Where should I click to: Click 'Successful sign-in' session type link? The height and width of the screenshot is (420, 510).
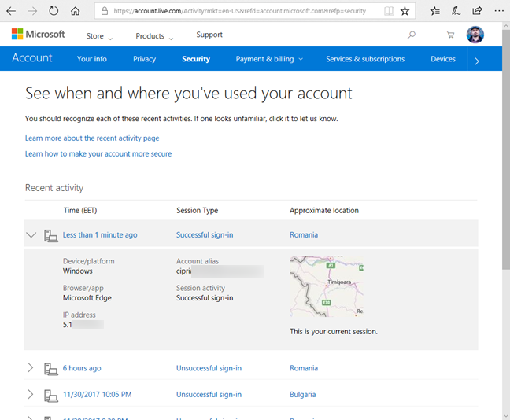pyautogui.click(x=205, y=234)
